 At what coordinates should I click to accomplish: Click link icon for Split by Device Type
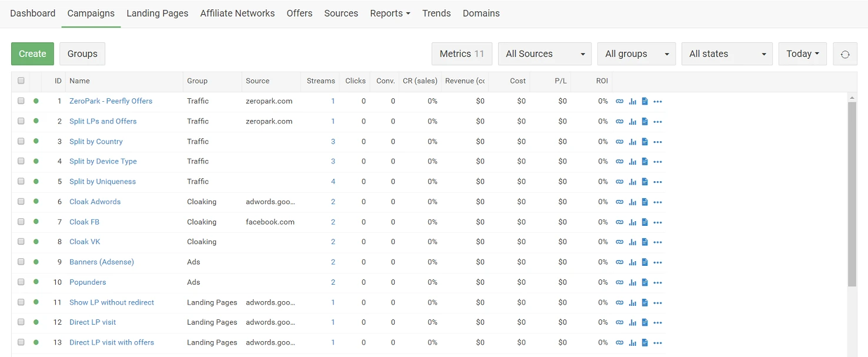tap(619, 162)
